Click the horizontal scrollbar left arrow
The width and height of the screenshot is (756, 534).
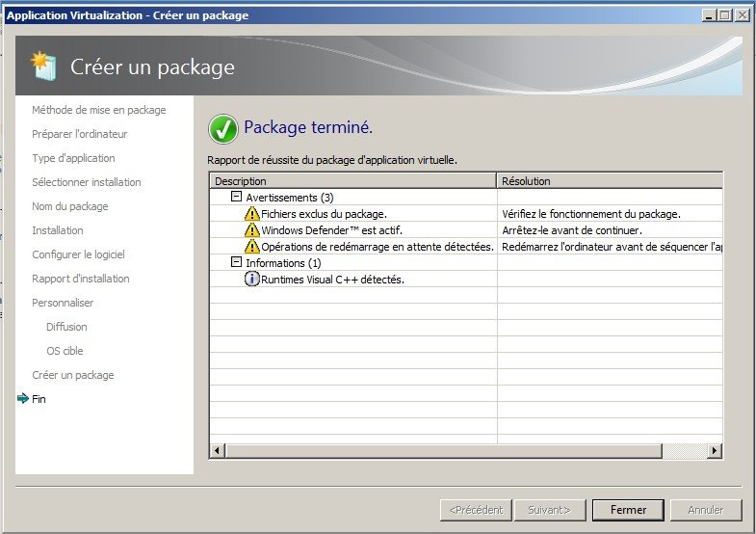(217, 450)
